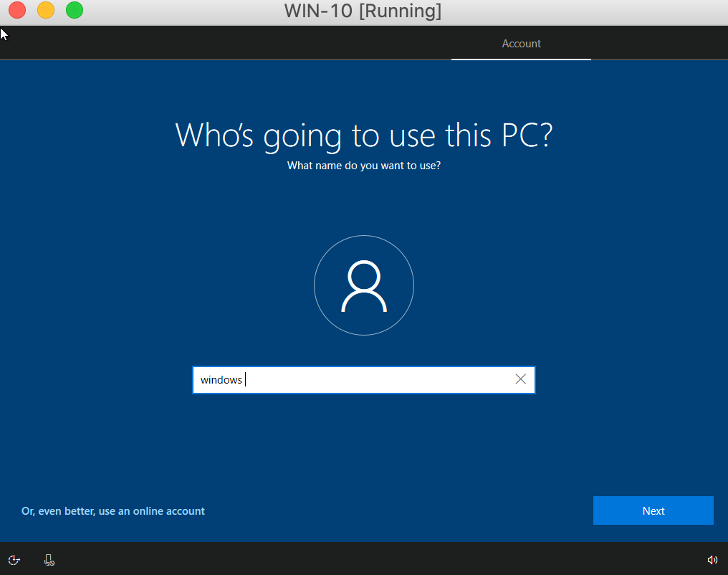The image size is (728, 575).
Task: Click 'What name do you want to use?' text
Action: click(364, 166)
